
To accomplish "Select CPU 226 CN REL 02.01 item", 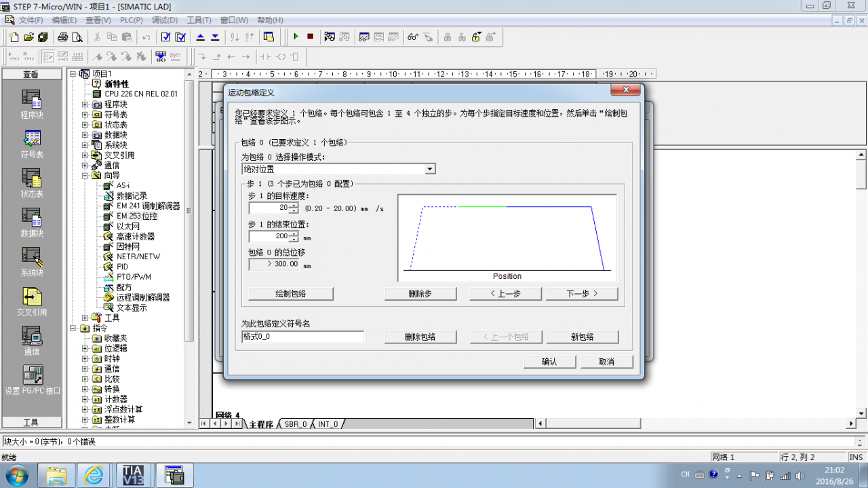I will tap(141, 94).
